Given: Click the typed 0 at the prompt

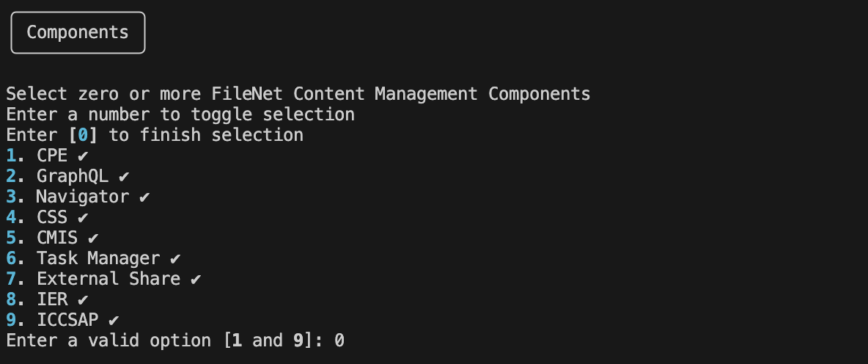Looking at the screenshot, I should coord(339,341).
